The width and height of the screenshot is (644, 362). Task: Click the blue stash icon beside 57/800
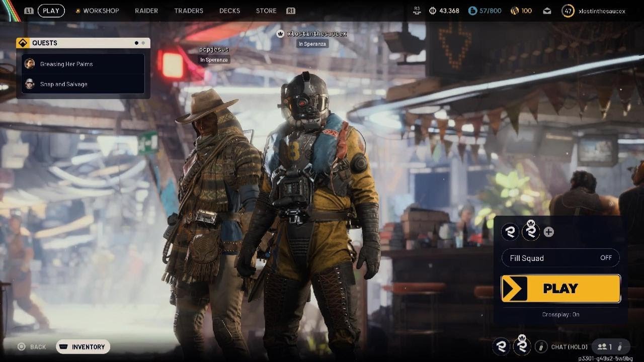tap(472, 11)
